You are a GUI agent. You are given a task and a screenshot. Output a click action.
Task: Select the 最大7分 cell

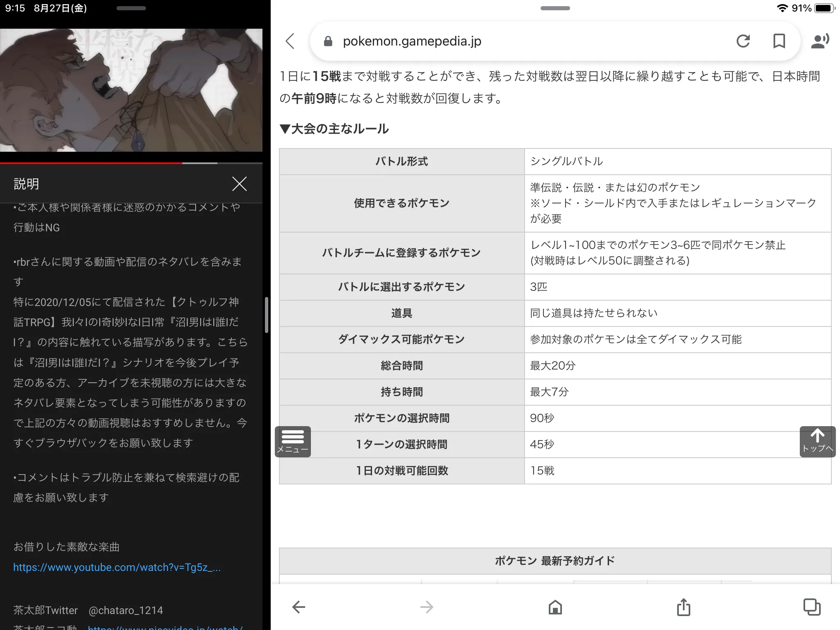678,392
